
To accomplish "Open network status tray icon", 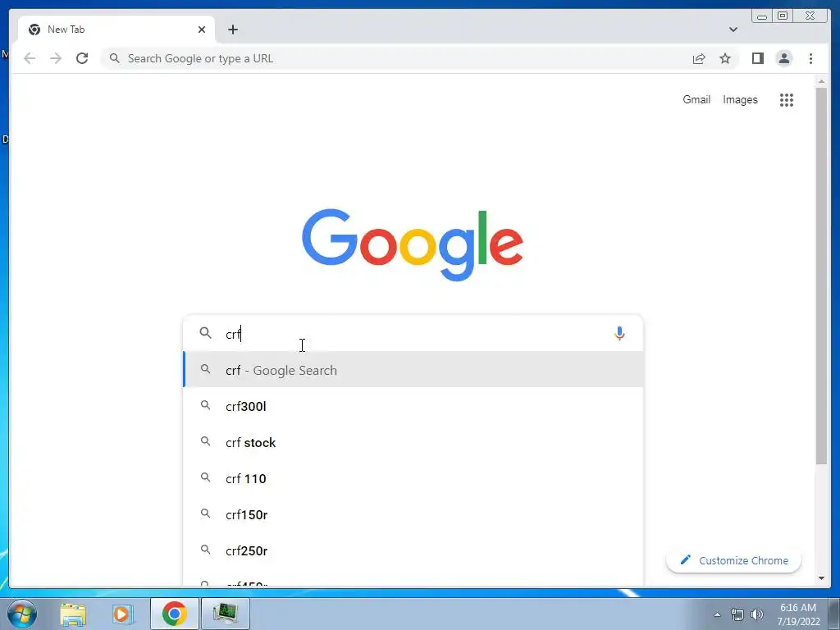I will coord(737,614).
